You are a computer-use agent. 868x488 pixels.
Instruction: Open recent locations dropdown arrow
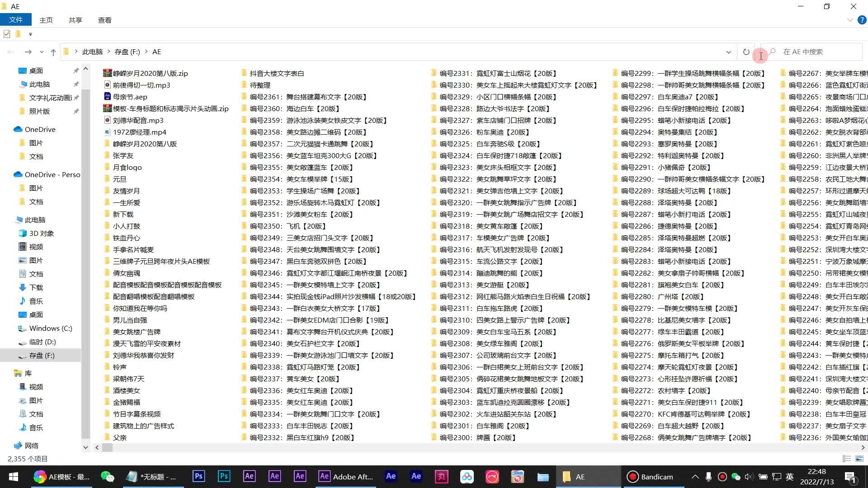42,52
